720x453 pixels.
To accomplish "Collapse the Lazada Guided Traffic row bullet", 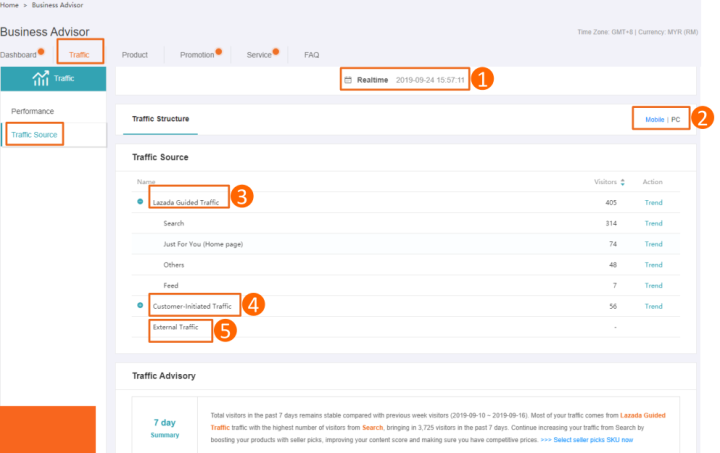I will click(x=140, y=202).
